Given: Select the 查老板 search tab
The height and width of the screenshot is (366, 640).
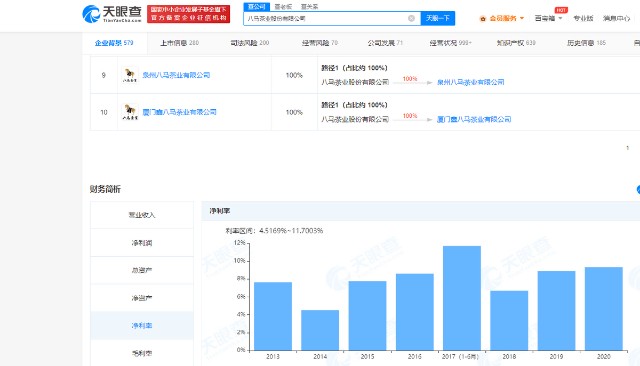Looking at the screenshot, I should [283, 7].
